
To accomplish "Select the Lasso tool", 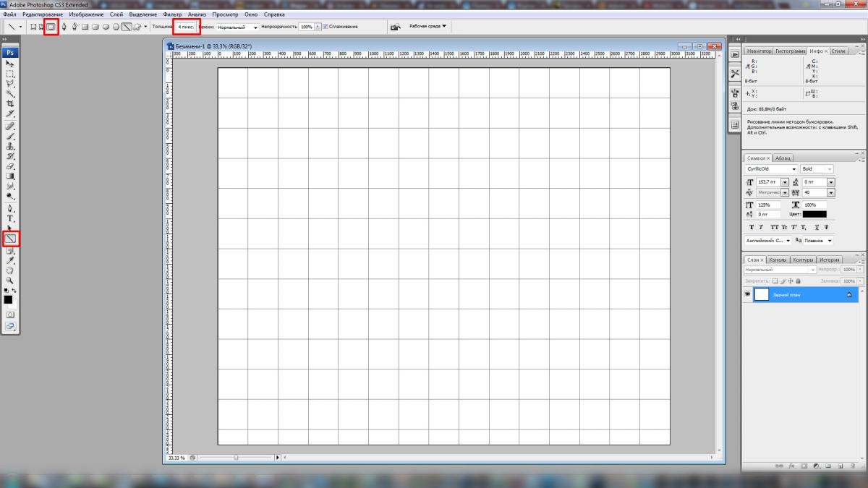I will click(11, 84).
